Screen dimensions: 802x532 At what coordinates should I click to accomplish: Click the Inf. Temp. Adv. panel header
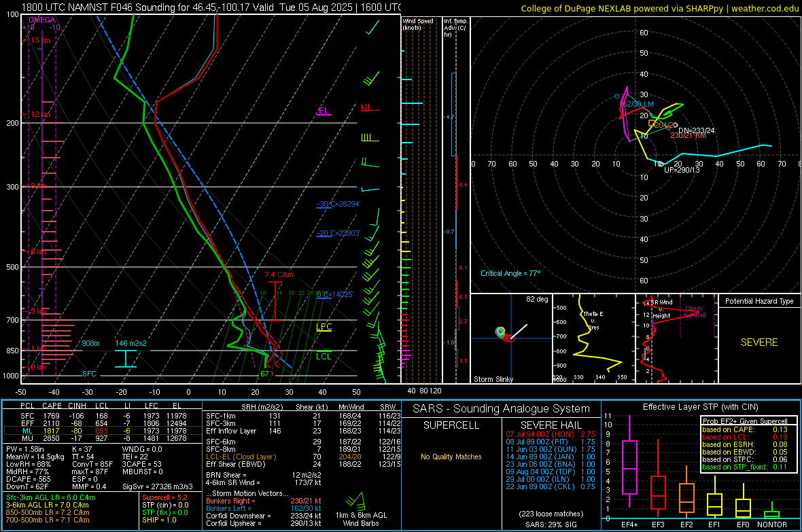pos(455,28)
